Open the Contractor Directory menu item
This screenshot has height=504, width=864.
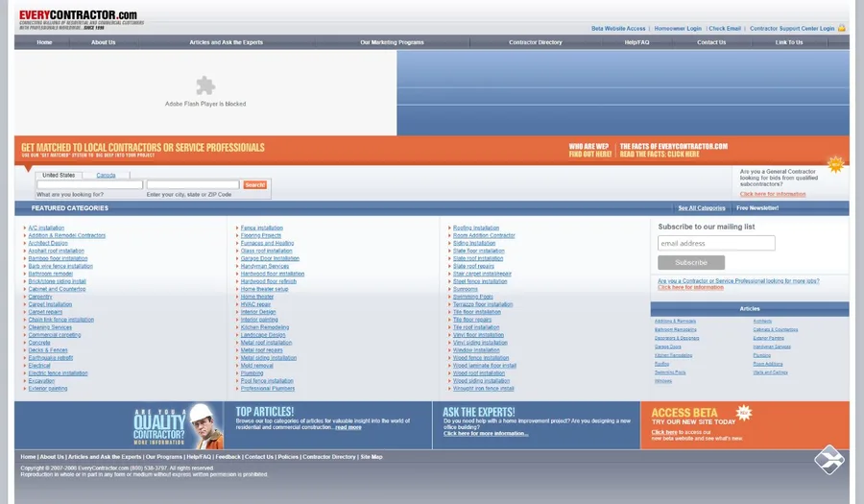(x=535, y=42)
